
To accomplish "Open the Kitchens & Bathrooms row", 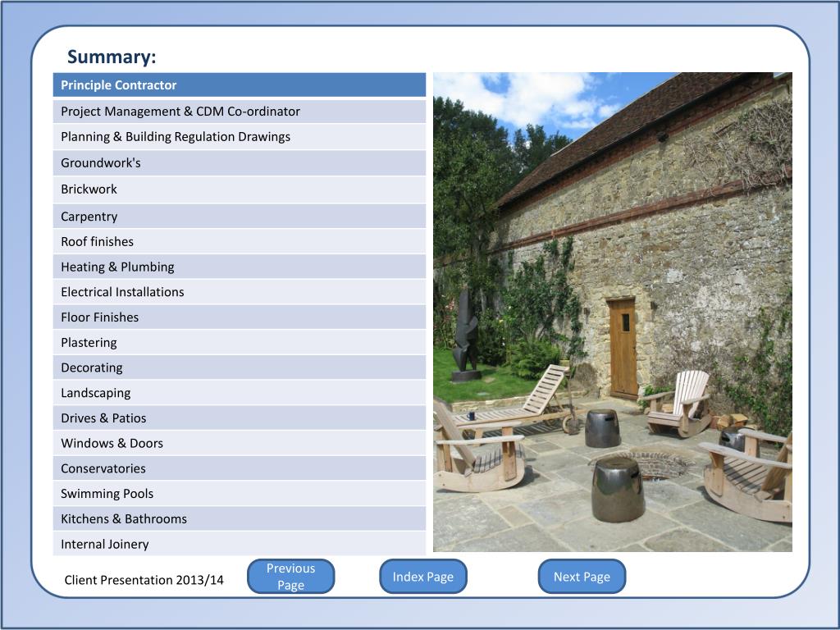I will 240,518.
